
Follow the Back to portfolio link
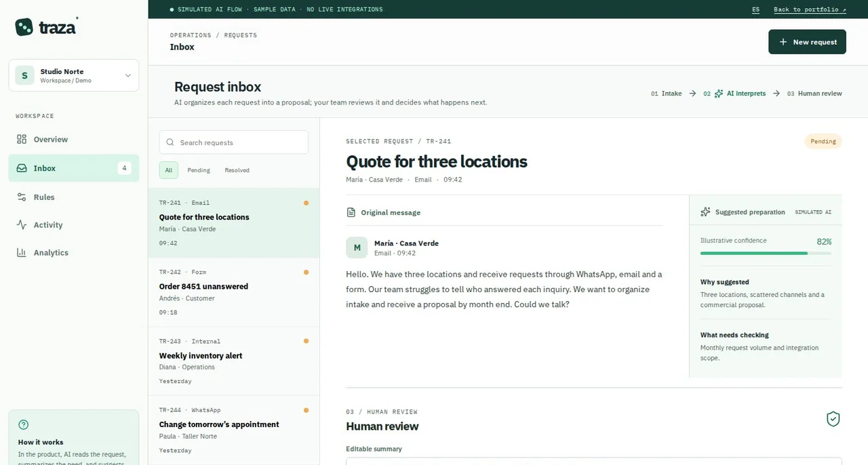[x=810, y=9]
